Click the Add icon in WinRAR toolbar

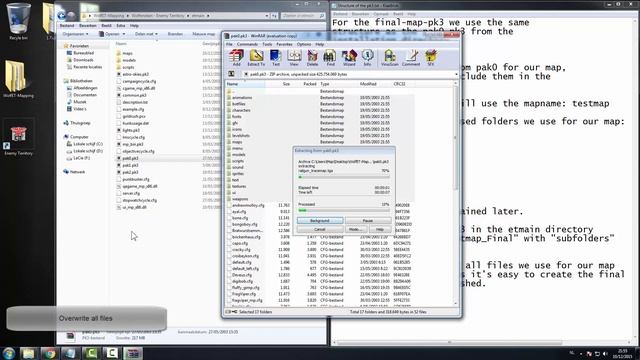[x=236, y=58]
